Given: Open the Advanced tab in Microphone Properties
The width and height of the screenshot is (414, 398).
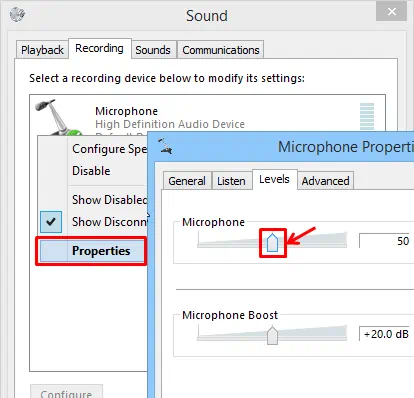Looking at the screenshot, I should click(x=325, y=181).
